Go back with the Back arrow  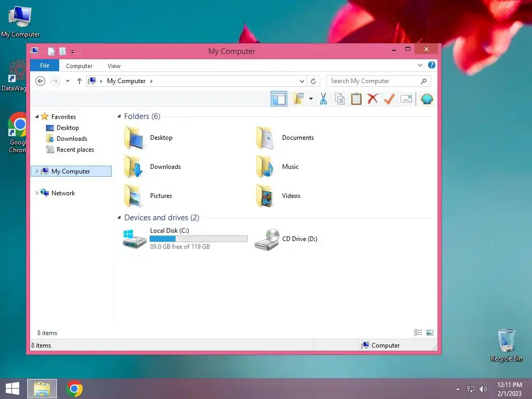(x=41, y=81)
